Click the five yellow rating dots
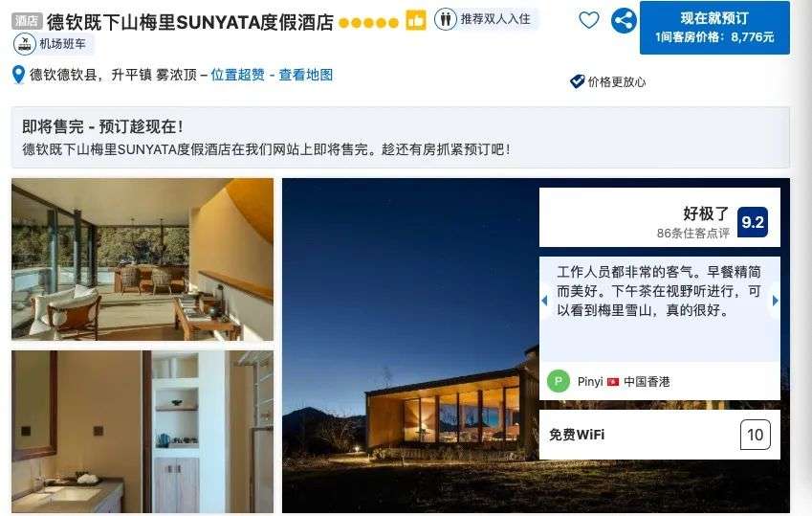 coord(369,23)
